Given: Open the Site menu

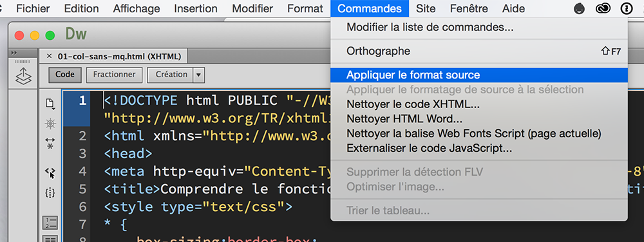Looking at the screenshot, I should coord(426,8).
